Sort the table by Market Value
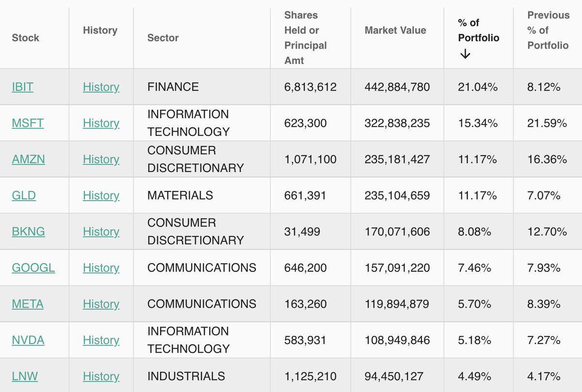This screenshot has height=392, width=582. (395, 30)
